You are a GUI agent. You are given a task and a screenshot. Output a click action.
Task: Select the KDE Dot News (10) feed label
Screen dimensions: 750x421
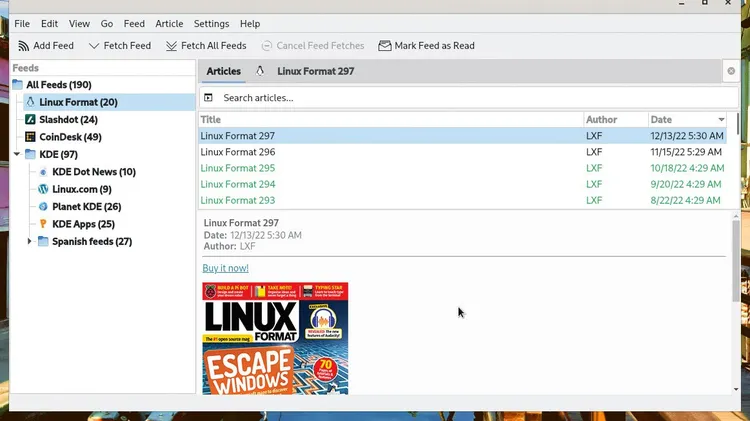pos(94,172)
